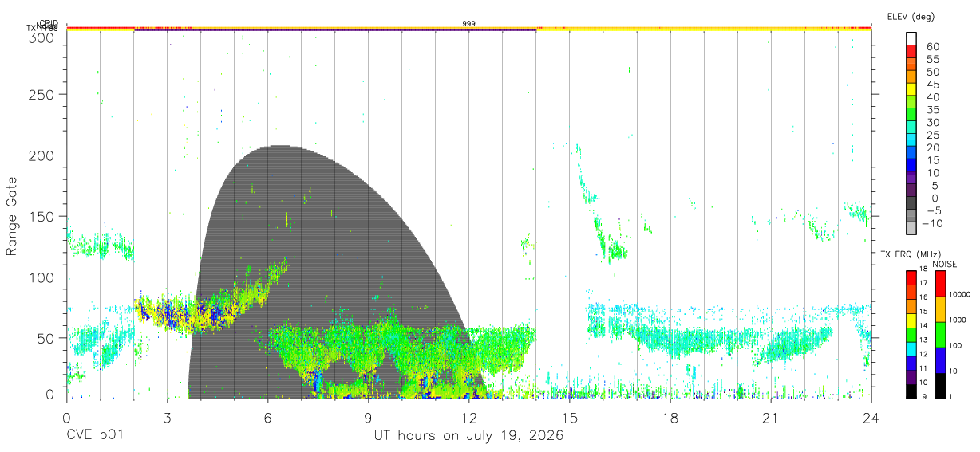This screenshot has height=452, width=980.
Task: Click the '150' tick on Range Gate axis
Action: pos(41,216)
